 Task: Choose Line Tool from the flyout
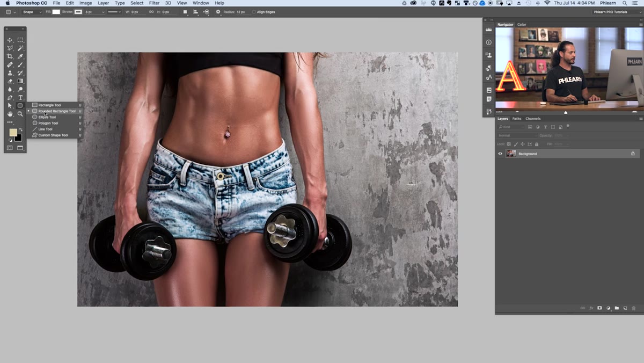(x=56, y=129)
